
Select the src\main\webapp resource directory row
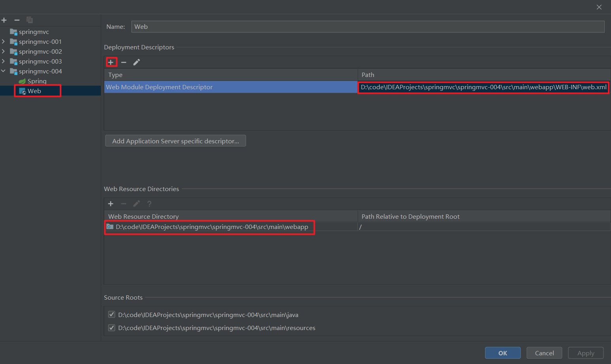[x=231, y=227]
